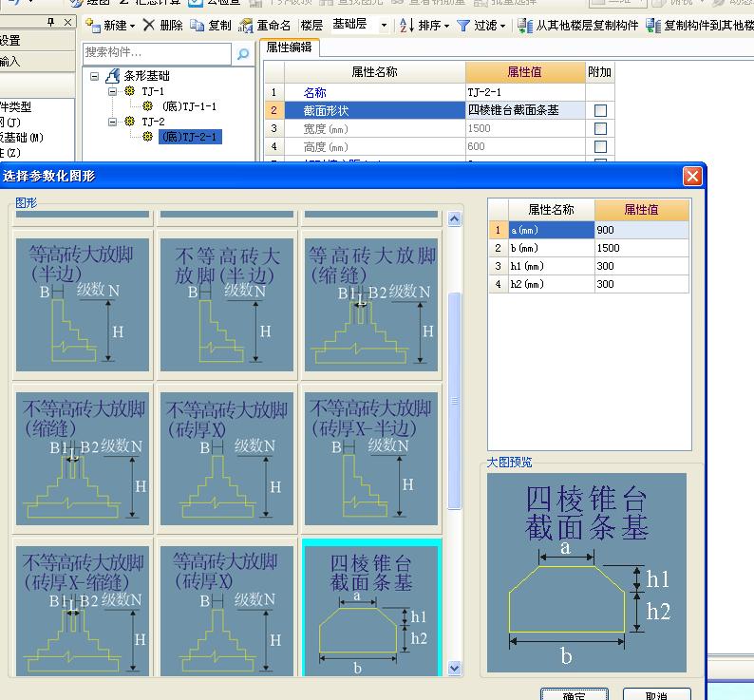Click the 排序 sort A-Z icon
The height and width of the screenshot is (700, 754).
click(406, 25)
